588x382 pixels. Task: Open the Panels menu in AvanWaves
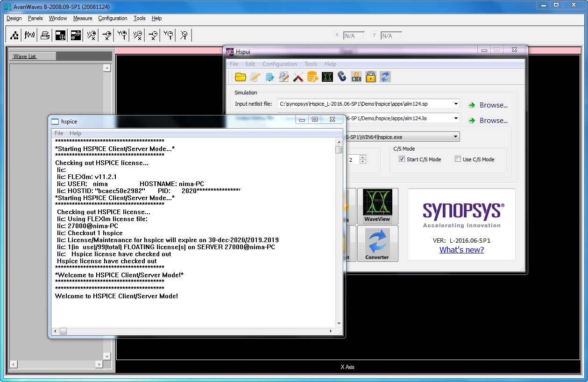tap(35, 18)
